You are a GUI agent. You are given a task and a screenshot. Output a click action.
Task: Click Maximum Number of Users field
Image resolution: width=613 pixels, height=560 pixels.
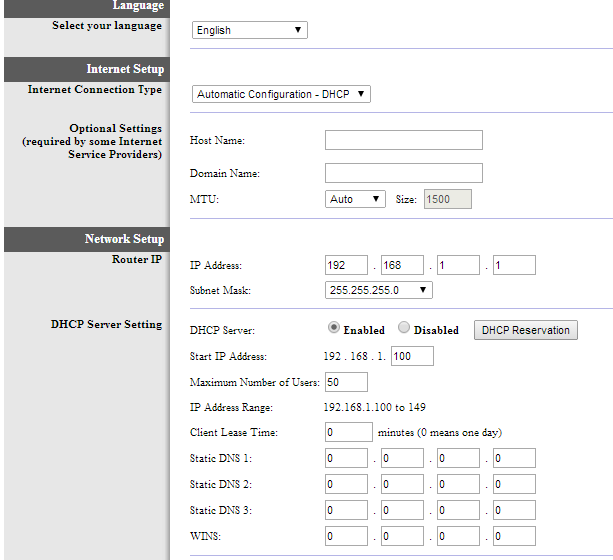click(x=346, y=382)
